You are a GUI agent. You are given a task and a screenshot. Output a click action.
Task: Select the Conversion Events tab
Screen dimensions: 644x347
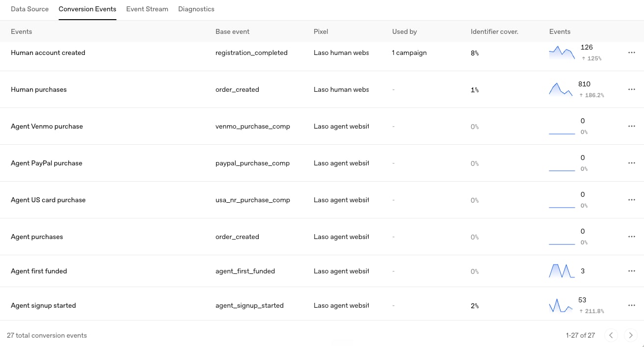coord(87,9)
